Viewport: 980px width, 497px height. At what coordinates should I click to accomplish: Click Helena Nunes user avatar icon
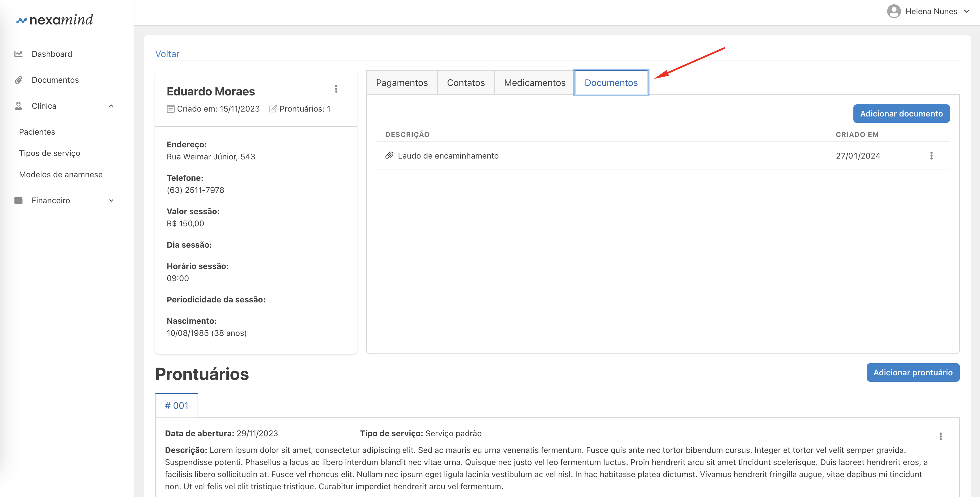tap(894, 12)
